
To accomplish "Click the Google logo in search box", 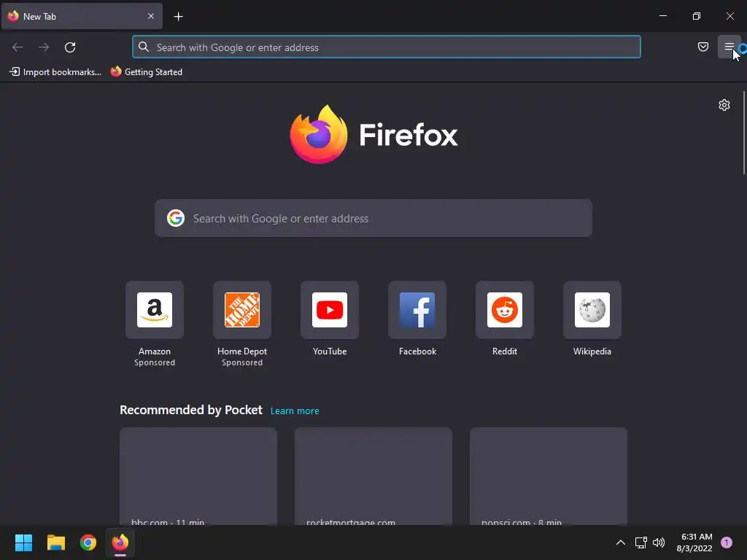I will pos(176,218).
